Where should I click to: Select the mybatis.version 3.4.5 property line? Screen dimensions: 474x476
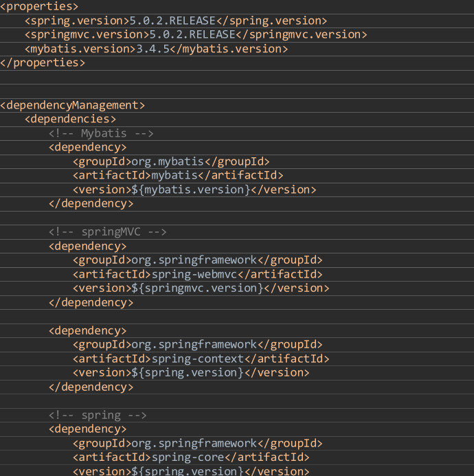coord(156,49)
